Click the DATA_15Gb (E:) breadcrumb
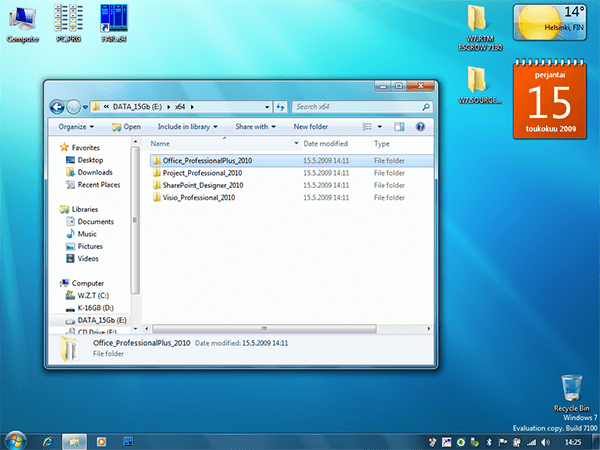The height and width of the screenshot is (450, 600). tap(137, 107)
